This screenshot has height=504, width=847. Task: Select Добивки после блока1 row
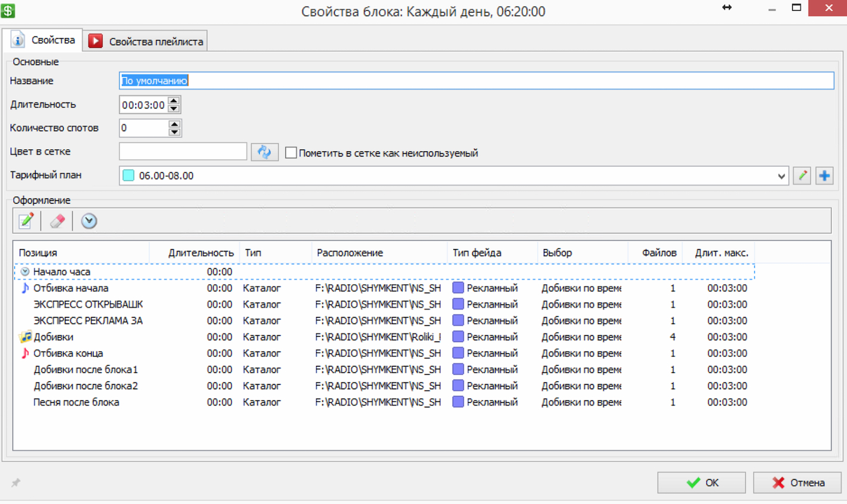coord(384,369)
